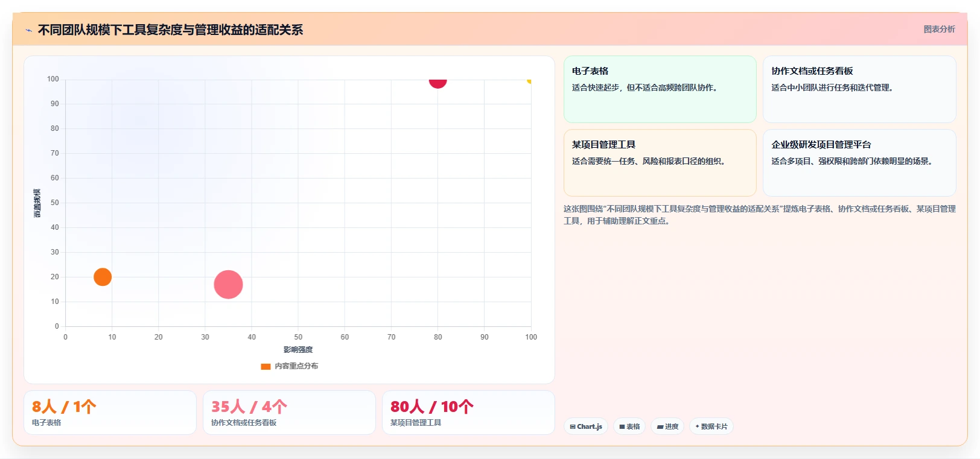The width and height of the screenshot is (980, 459).
Task: Open the 电子表格 description card
Action: [660, 89]
